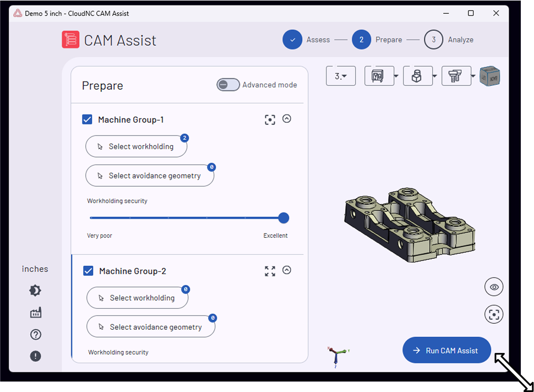Image resolution: width=534 pixels, height=392 pixels.
Task: Toggle the eye visibility button in viewer
Action: pyautogui.click(x=494, y=287)
